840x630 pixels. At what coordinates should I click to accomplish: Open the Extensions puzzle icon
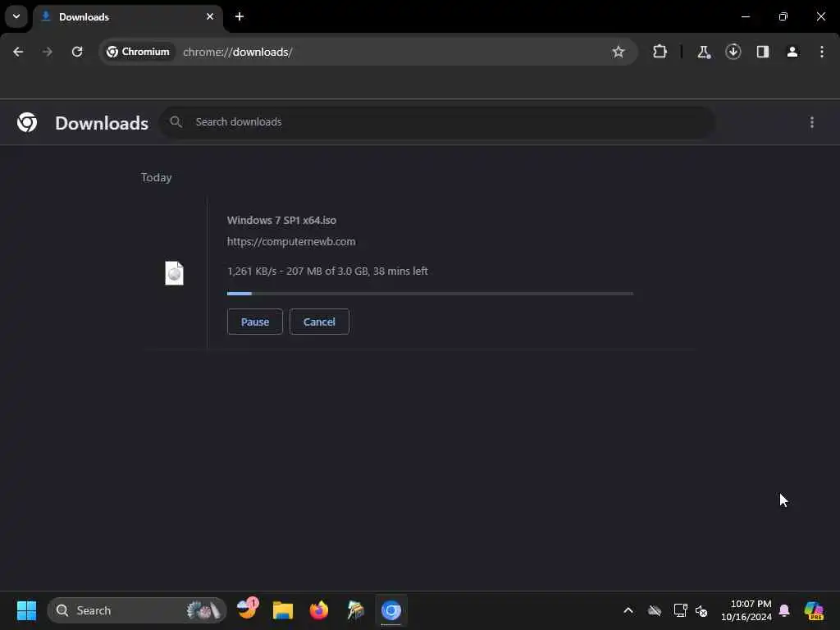660,52
